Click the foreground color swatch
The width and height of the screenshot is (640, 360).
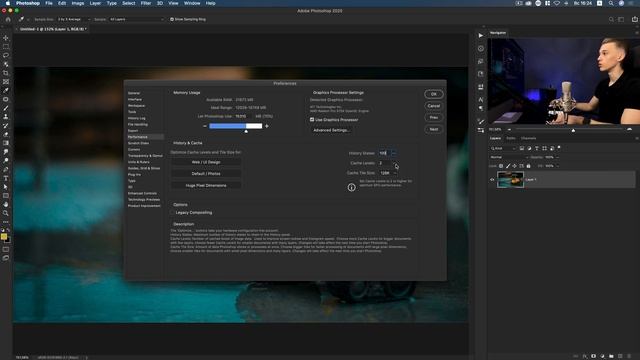point(4,236)
